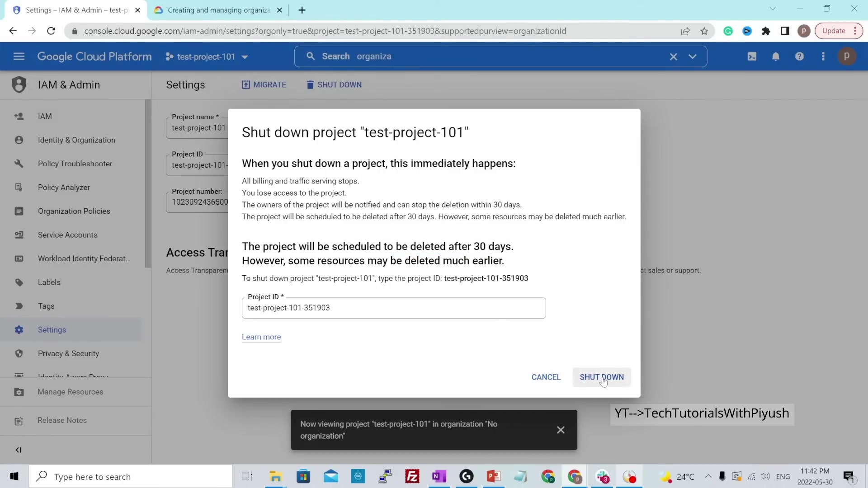Dismiss the organization notification toast
This screenshot has width=868, height=488.
pos(561,430)
